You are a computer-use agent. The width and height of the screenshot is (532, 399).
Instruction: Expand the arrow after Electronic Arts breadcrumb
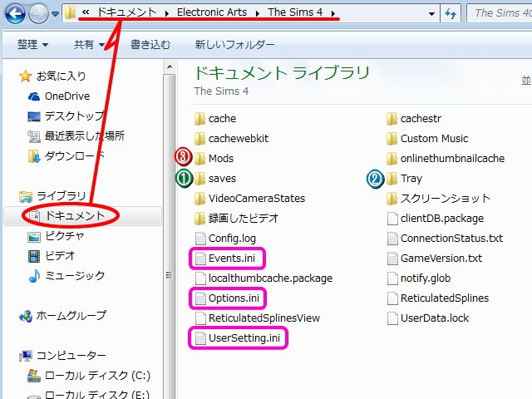257,13
